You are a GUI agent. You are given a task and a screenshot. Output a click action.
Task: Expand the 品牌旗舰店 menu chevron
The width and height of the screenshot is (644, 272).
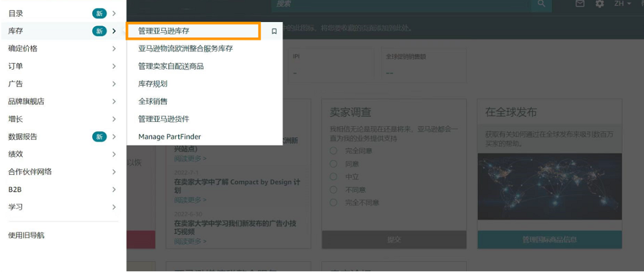pyautogui.click(x=114, y=101)
